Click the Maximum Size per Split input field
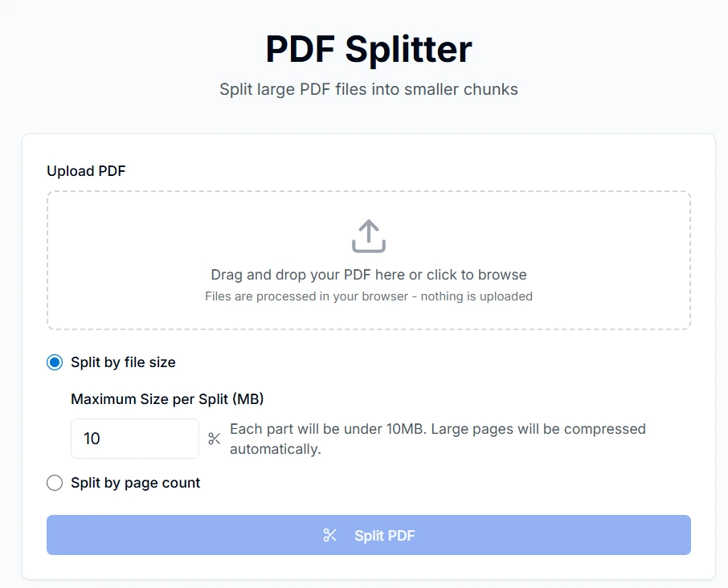Image resolution: width=728 pixels, height=588 pixels. click(x=134, y=439)
